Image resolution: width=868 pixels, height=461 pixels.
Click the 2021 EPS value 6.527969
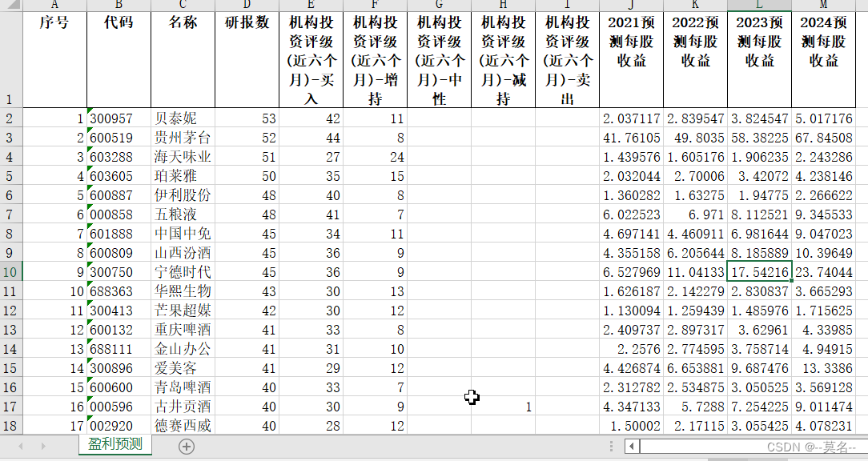coord(632,272)
